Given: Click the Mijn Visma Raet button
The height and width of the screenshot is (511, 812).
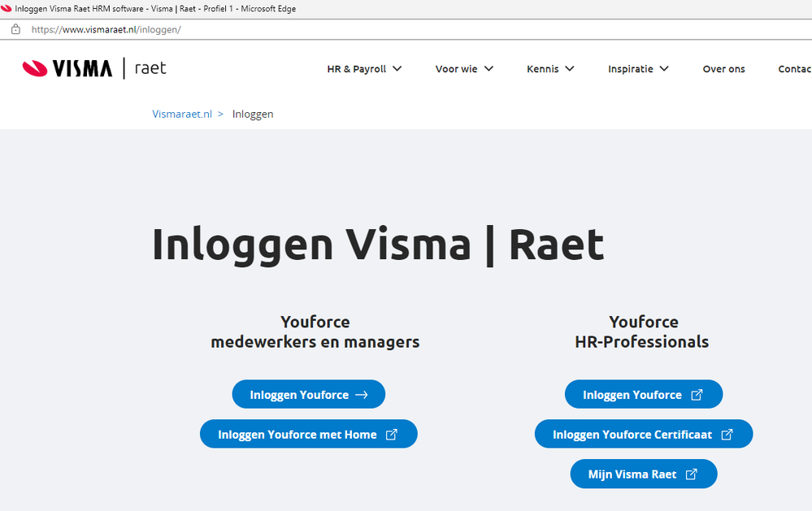Looking at the screenshot, I should click(x=644, y=474).
